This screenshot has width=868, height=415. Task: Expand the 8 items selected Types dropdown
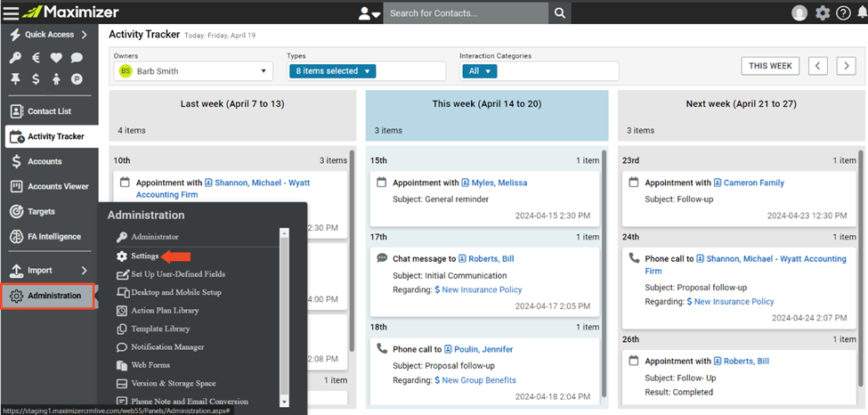[x=333, y=71]
